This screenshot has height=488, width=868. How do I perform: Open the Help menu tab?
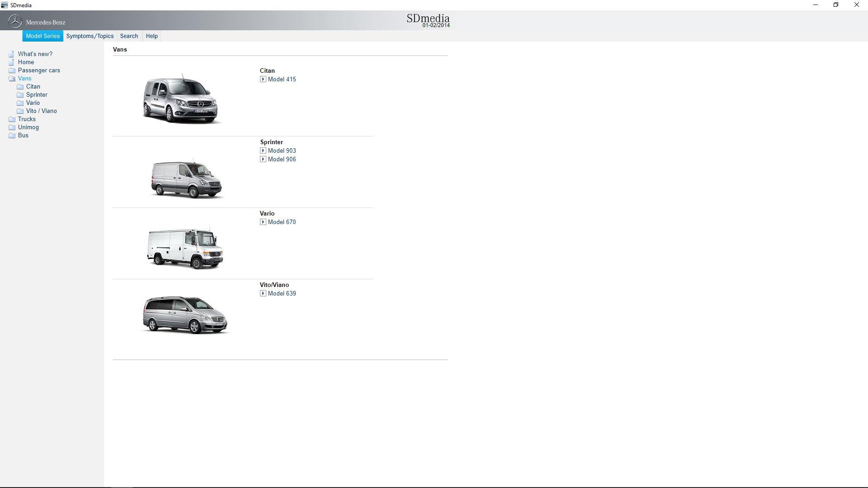click(x=152, y=36)
